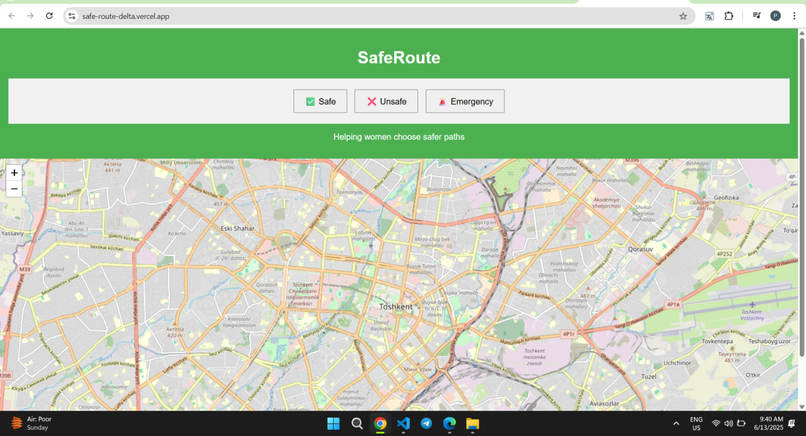The height and width of the screenshot is (436, 806).
Task: Go forward in browser history
Action: pyautogui.click(x=30, y=16)
